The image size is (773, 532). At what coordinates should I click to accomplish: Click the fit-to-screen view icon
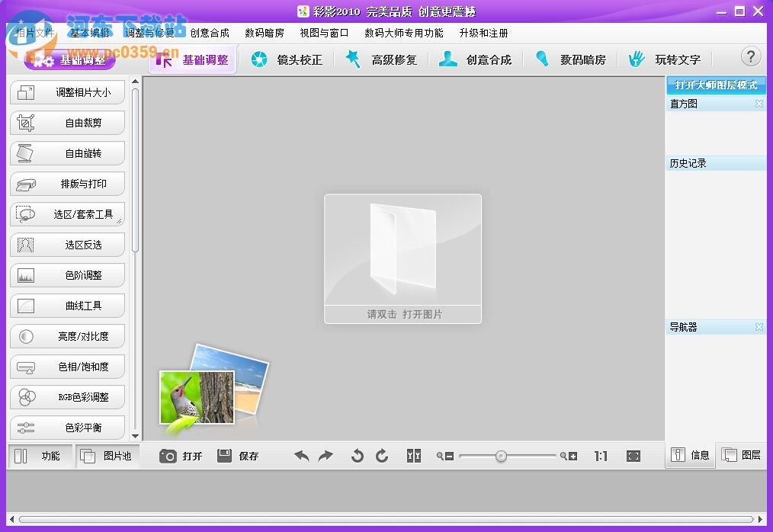click(x=633, y=455)
